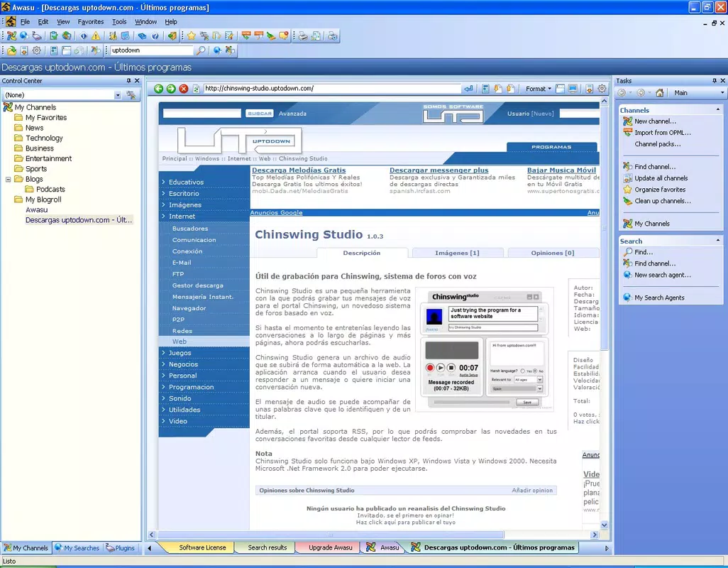Click the green exit door toolbar icon
Viewport: 728px width, 568px height.
172,35
